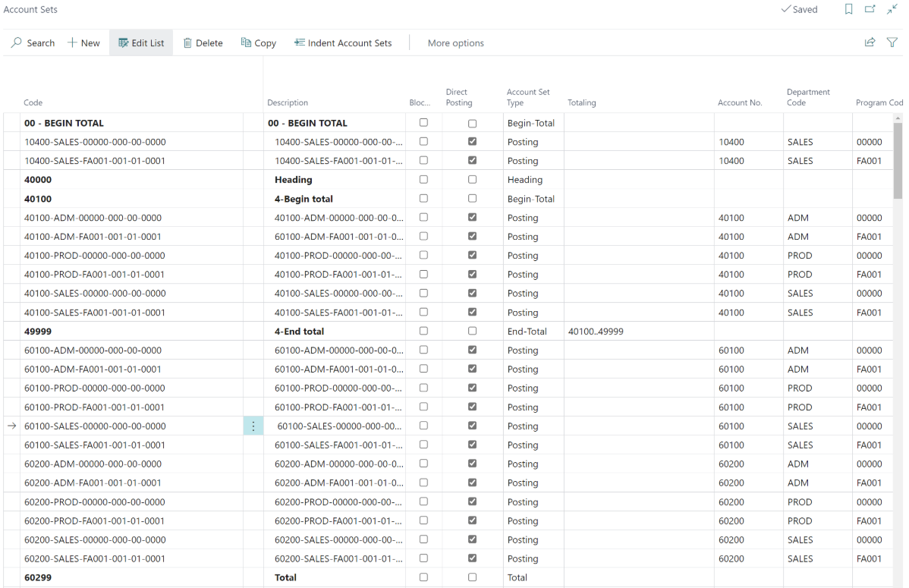Open the share icon at top right
The height and width of the screenshot is (588, 909).
pos(870,43)
